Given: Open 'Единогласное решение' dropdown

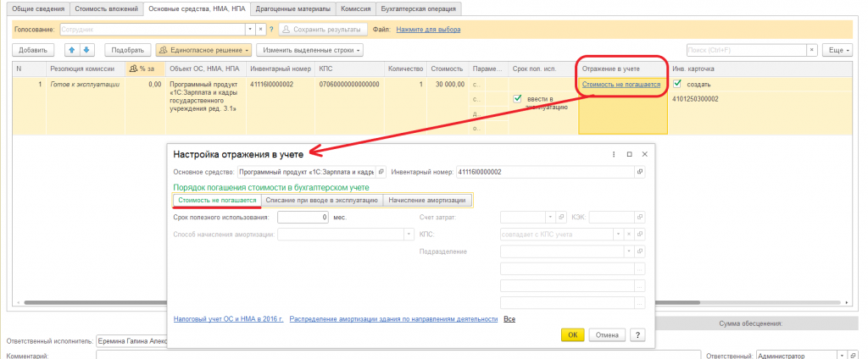Looking at the screenshot, I should point(203,50).
